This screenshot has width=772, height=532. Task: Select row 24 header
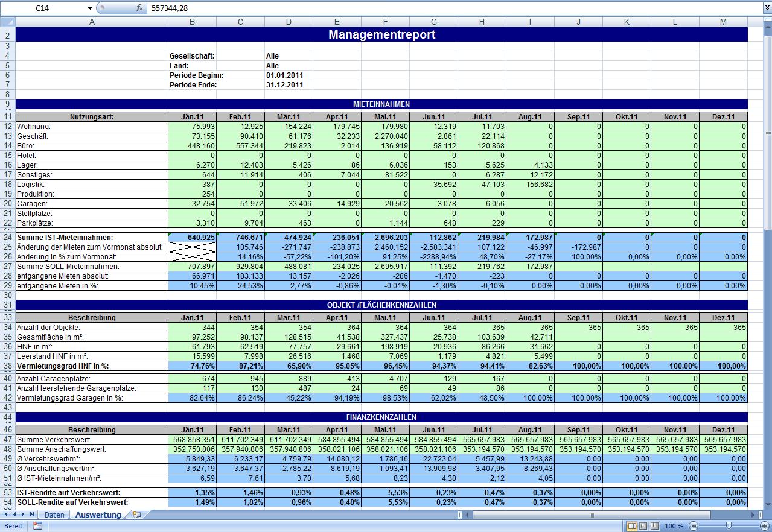[x=7, y=238]
